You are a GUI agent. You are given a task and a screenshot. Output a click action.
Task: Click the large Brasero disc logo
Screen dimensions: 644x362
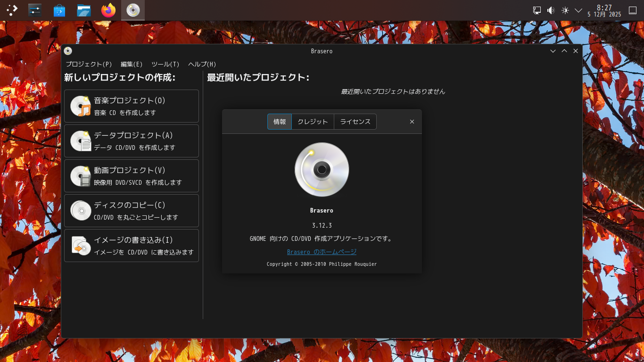tap(322, 170)
